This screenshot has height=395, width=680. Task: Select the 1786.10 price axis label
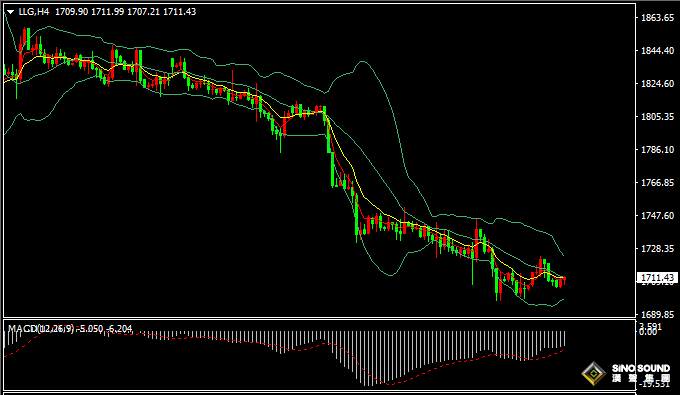657,150
